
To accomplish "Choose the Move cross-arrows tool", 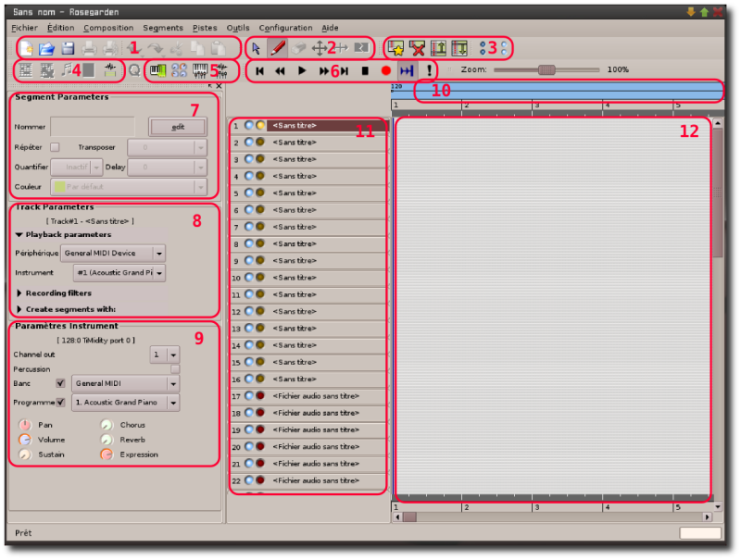I will pyautogui.click(x=319, y=48).
